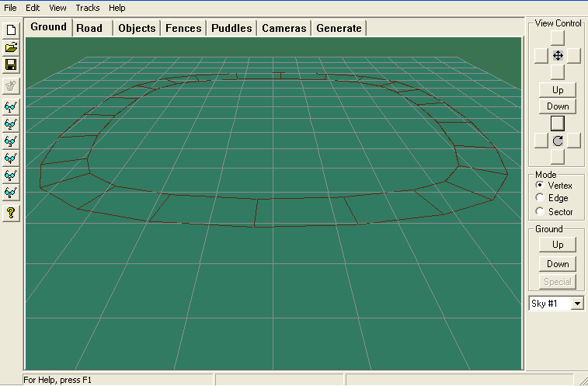Click the yellow question mark help icon
Image resolution: width=588 pixels, height=386 pixels.
11,213
